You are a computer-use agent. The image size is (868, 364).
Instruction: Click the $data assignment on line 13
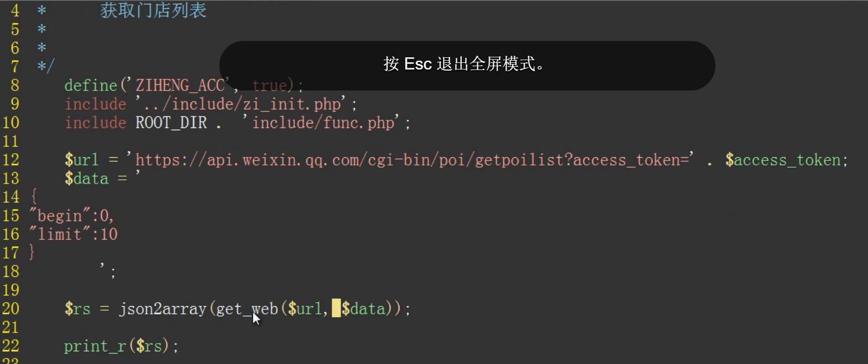click(x=87, y=179)
